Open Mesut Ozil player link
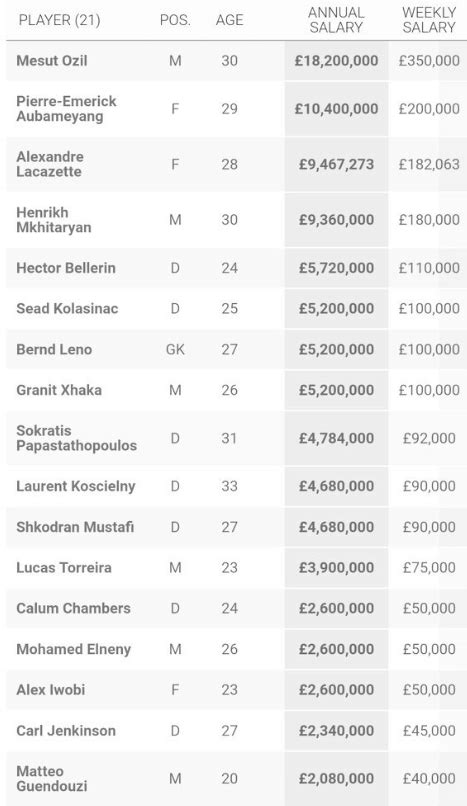Image resolution: width=467 pixels, height=806 pixels. tap(52, 61)
